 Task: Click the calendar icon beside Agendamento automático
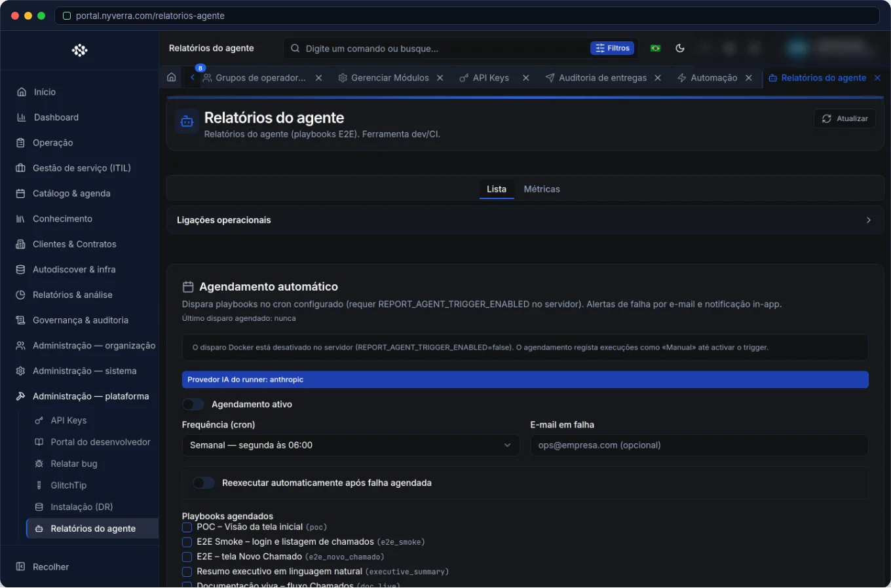[x=188, y=287]
